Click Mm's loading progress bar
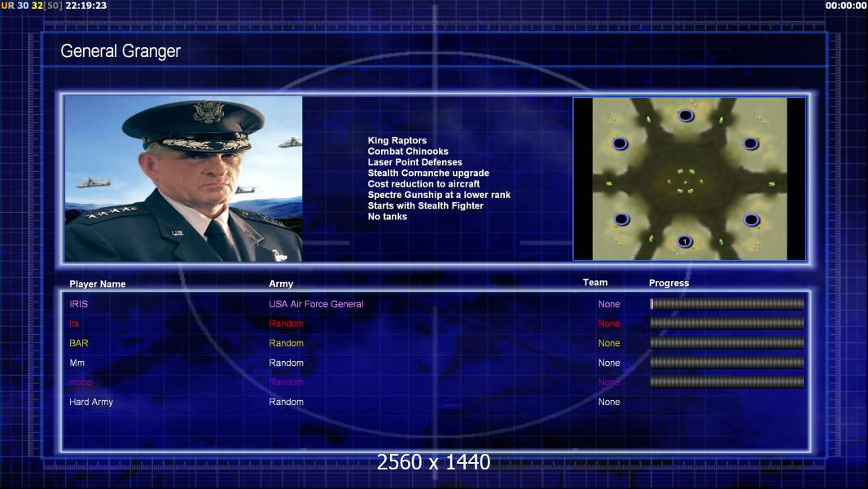Viewport: 868px width, 489px height. click(x=727, y=363)
